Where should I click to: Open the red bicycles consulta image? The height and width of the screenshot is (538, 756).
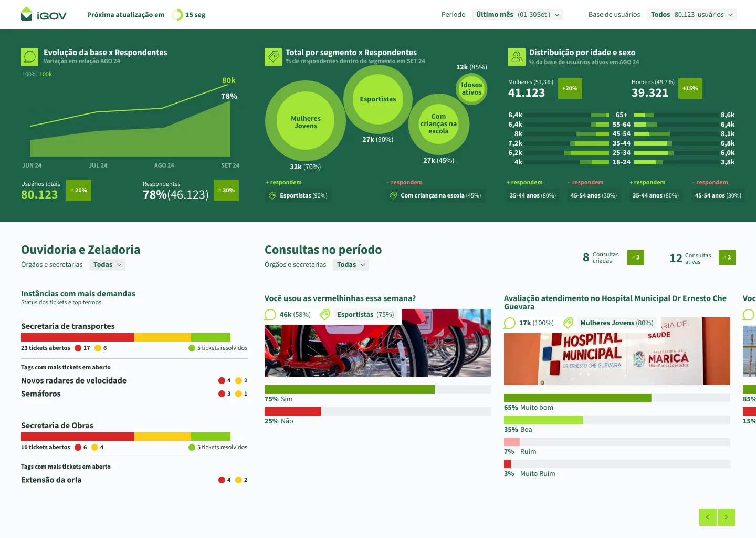coord(378,343)
